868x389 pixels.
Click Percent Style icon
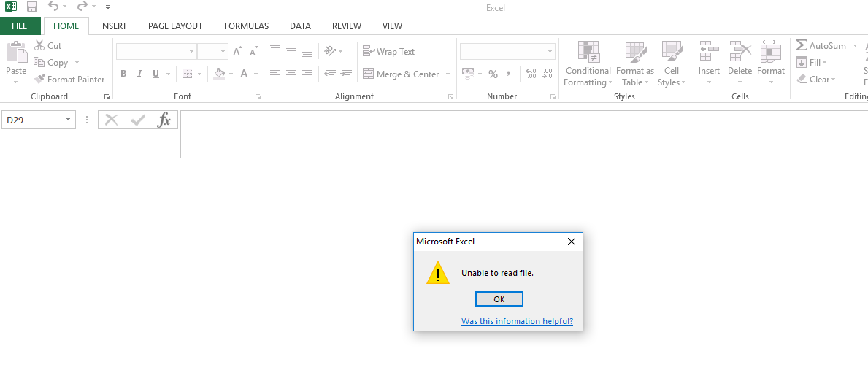tap(493, 74)
